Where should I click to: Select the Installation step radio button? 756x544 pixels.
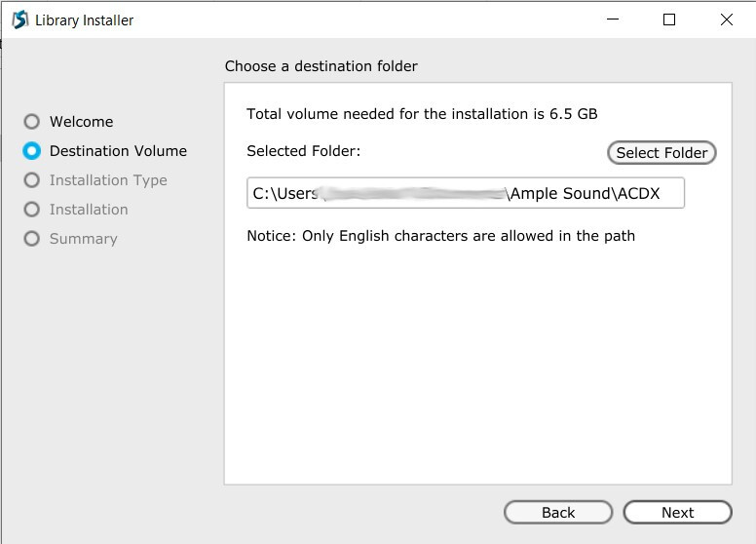pos(32,210)
